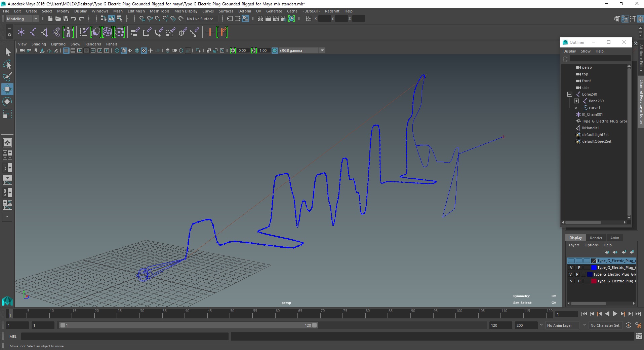Activate the Paint selection tool
The width and height of the screenshot is (644, 350).
[7, 77]
